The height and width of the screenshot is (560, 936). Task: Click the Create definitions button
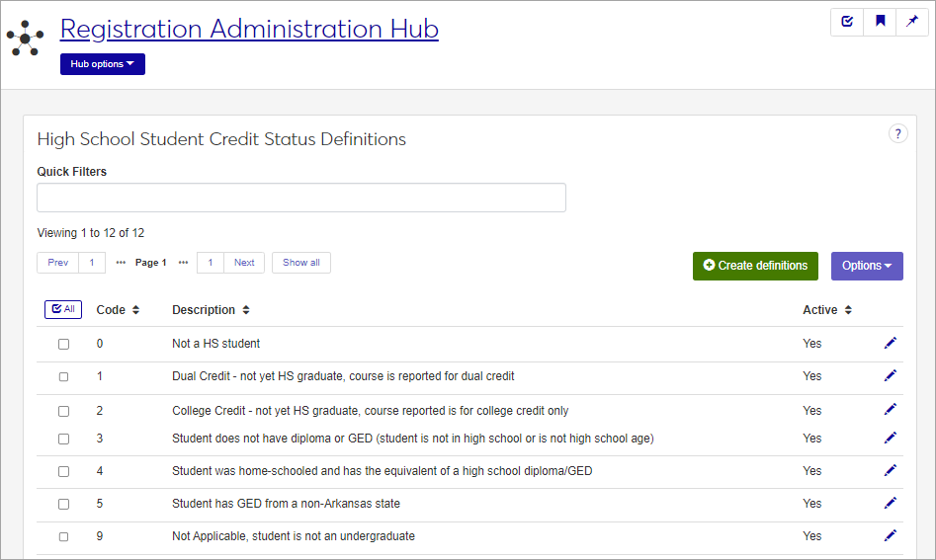(755, 266)
